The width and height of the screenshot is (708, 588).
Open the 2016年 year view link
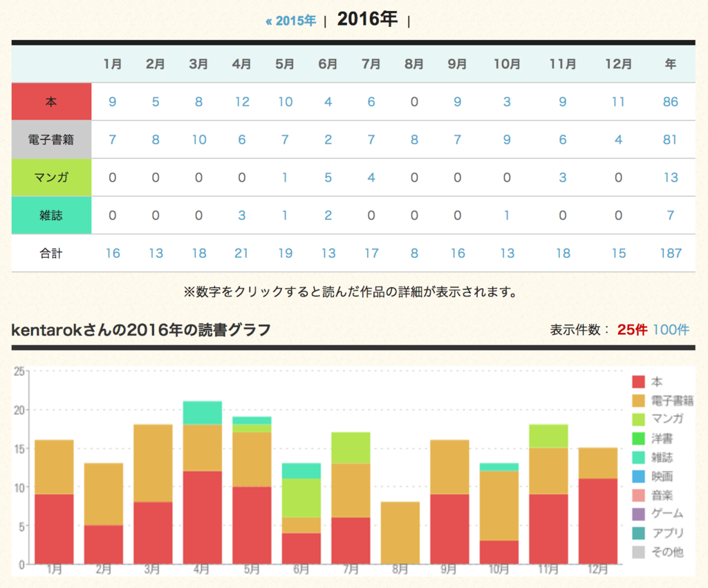point(366,19)
